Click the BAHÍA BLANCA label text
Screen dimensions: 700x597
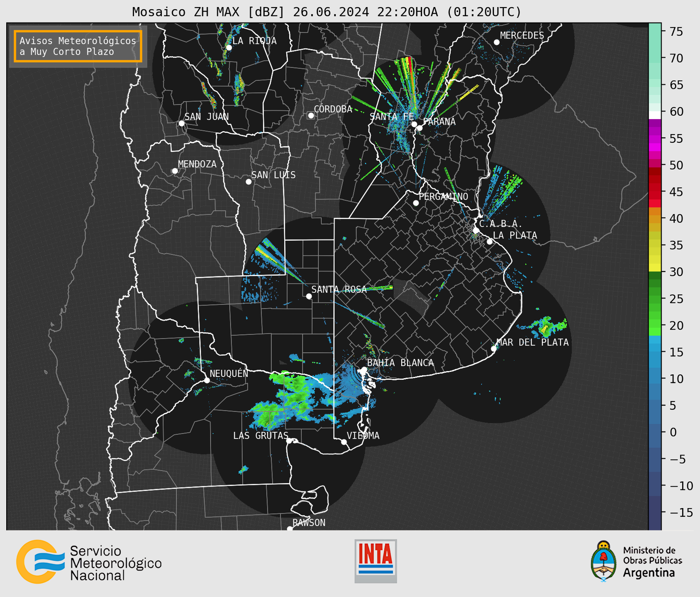point(400,363)
